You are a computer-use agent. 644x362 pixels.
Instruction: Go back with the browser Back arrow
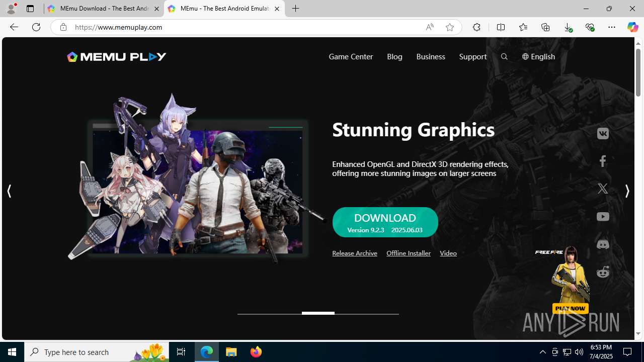pyautogui.click(x=14, y=27)
